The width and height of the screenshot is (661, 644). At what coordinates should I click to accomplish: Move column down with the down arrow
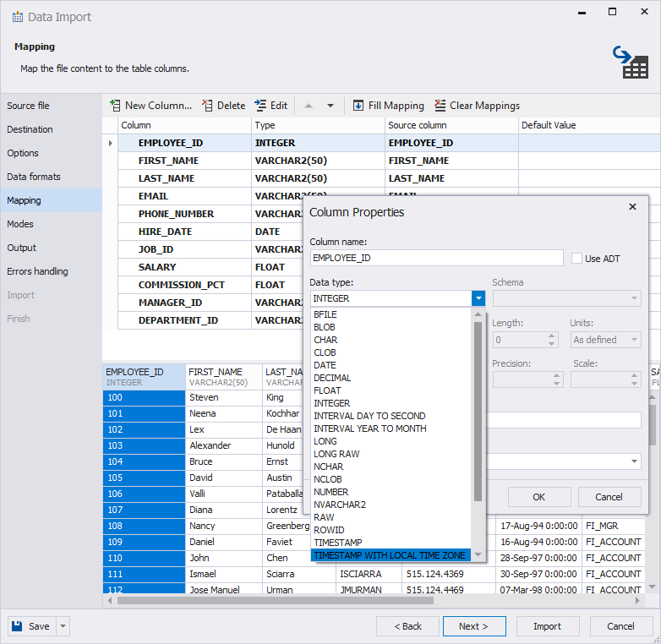click(330, 106)
